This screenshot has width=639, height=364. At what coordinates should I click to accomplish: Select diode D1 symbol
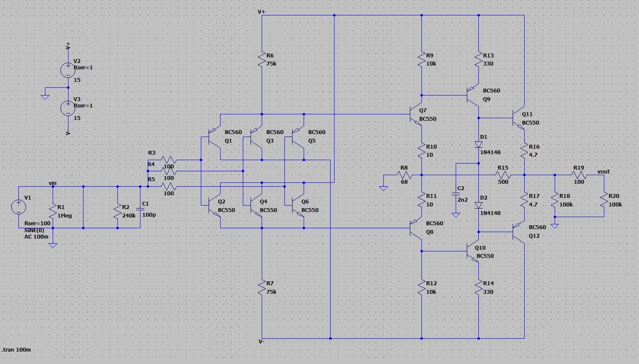478,145
